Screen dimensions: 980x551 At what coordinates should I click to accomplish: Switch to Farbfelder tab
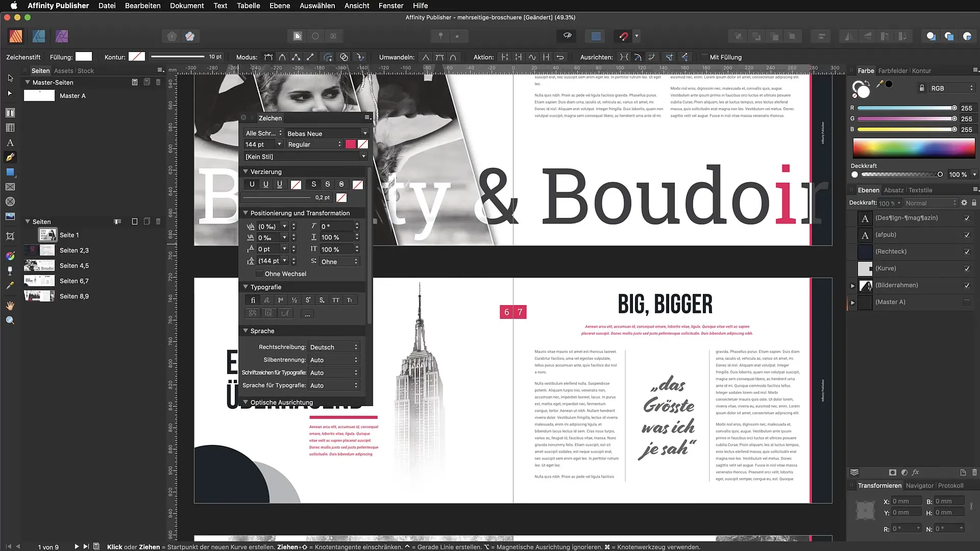tap(893, 71)
